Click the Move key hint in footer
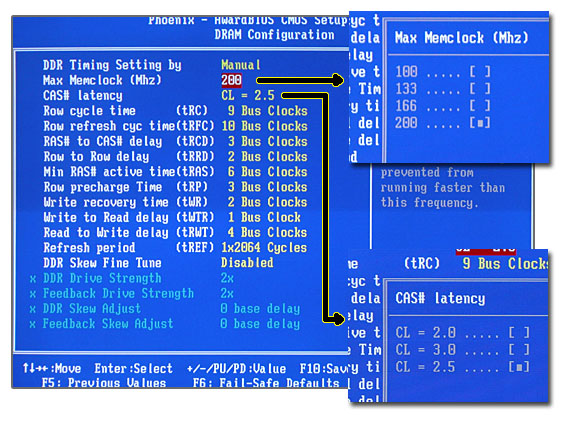Image resolution: width=569 pixels, height=421 pixels. point(52,369)
